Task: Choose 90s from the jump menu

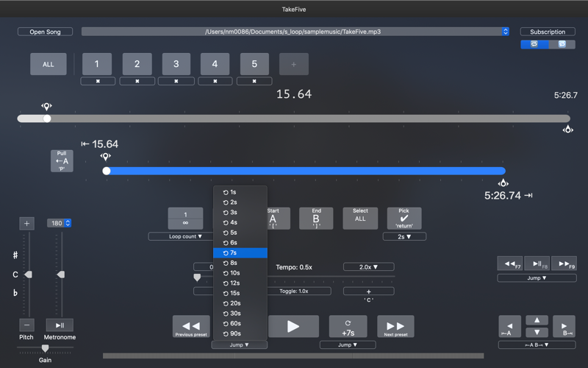Action: pyautogui.click(x=240, y=334)
